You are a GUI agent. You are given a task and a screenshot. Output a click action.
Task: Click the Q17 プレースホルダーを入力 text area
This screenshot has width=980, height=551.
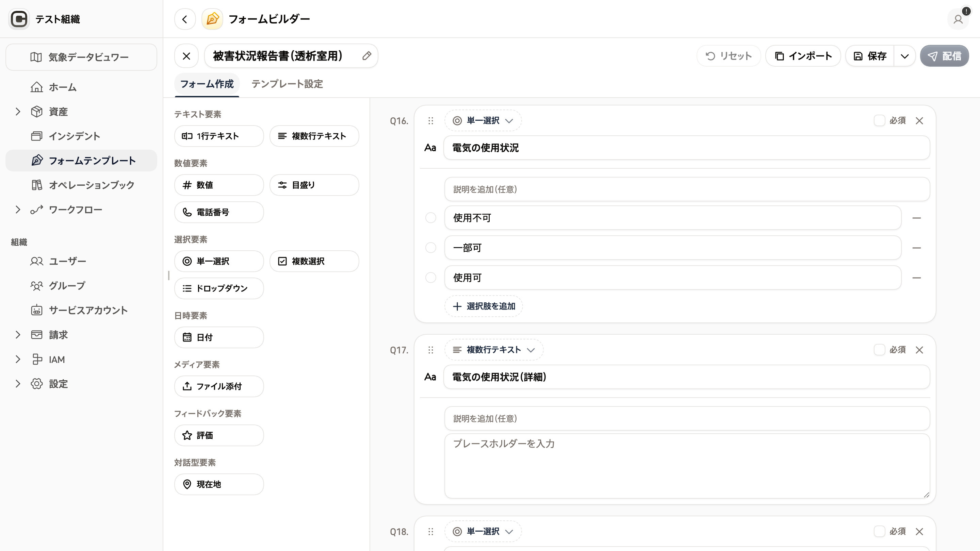687,466
